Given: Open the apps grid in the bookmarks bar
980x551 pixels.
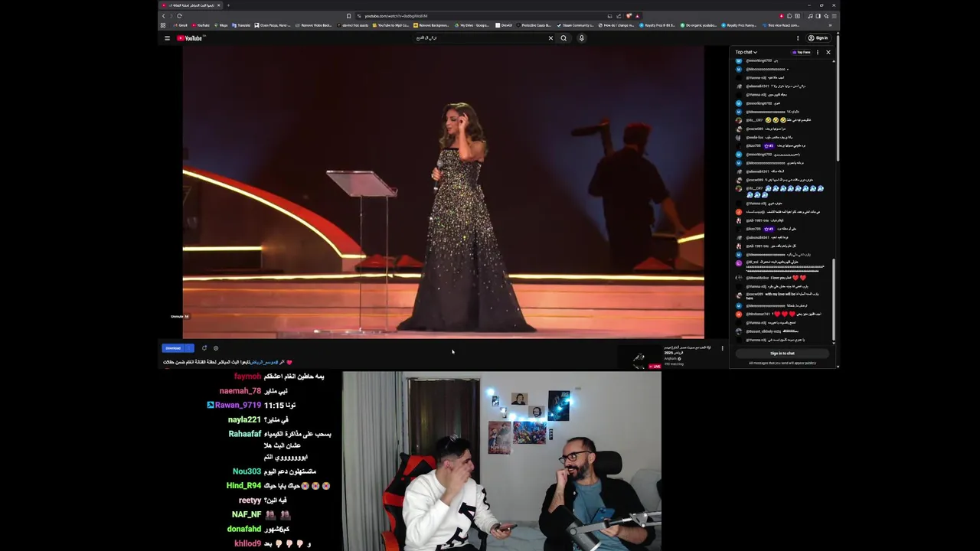Looking at the screenshot, I should (x=163, y=25).
